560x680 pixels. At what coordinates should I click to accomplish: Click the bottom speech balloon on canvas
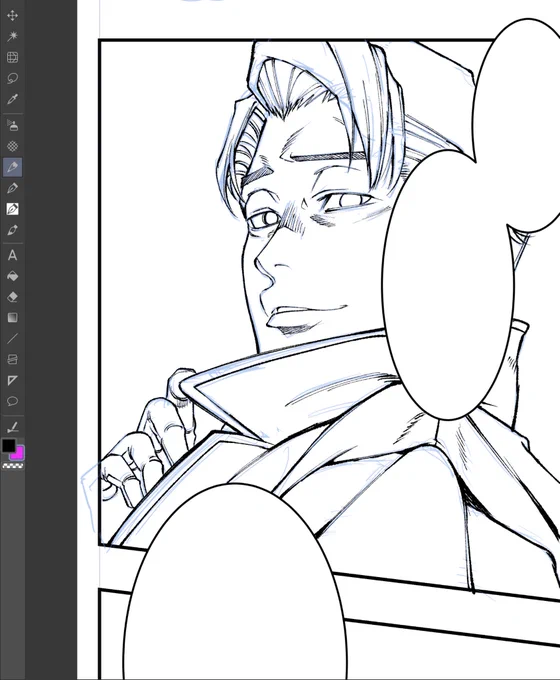click(x=236, y=581)
